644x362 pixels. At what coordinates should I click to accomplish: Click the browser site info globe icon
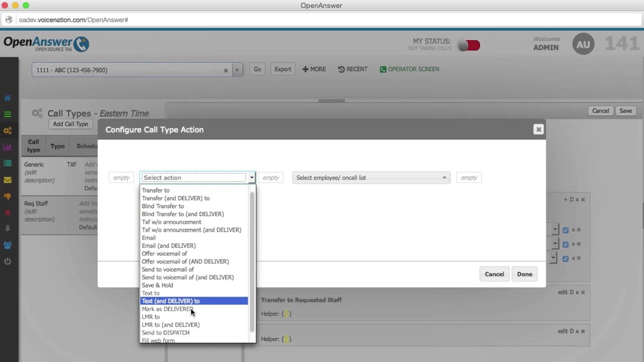click(x=9, y=20)
